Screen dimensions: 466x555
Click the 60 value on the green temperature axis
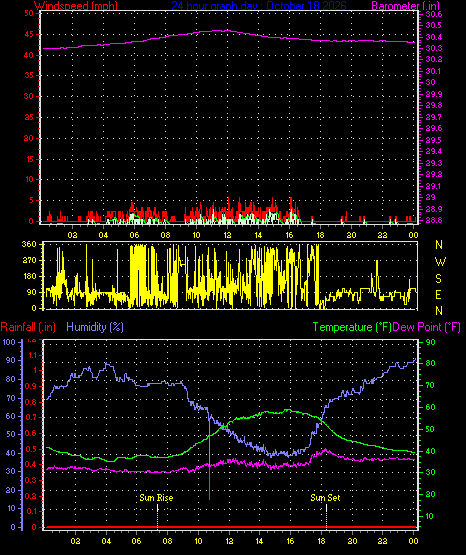[430, 407]
